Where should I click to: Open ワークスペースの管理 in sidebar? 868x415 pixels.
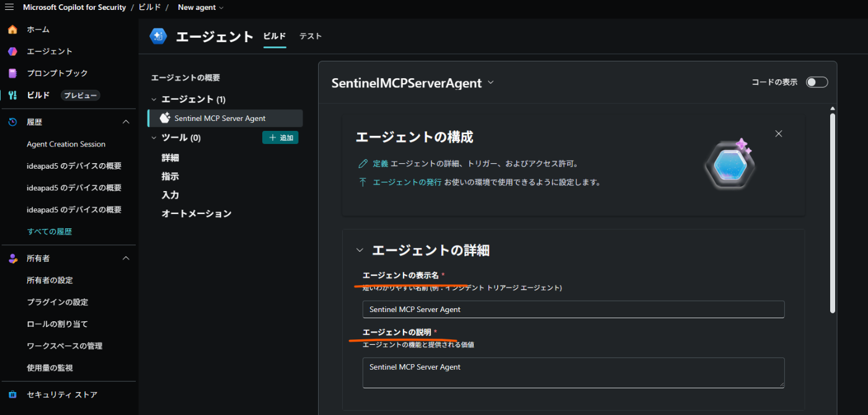point(64,346)
